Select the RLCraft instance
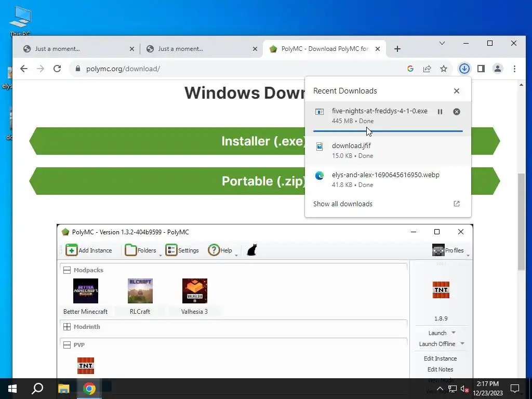Viewport: 532px width, 399px height. point(140,297)
